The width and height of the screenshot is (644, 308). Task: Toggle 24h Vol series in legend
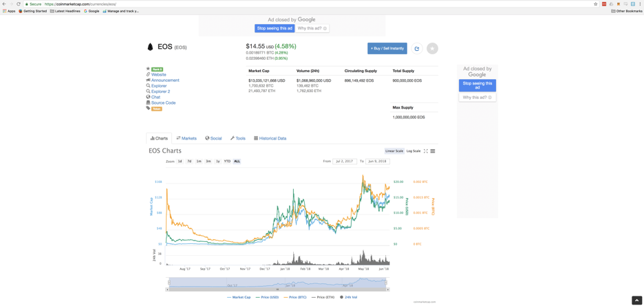pyautogui.click(x=348, y=297)
